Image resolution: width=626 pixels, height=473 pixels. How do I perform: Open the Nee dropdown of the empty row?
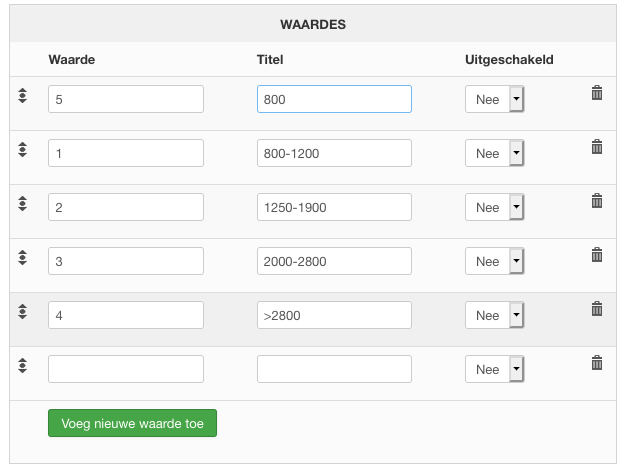[x=495, y=369]
